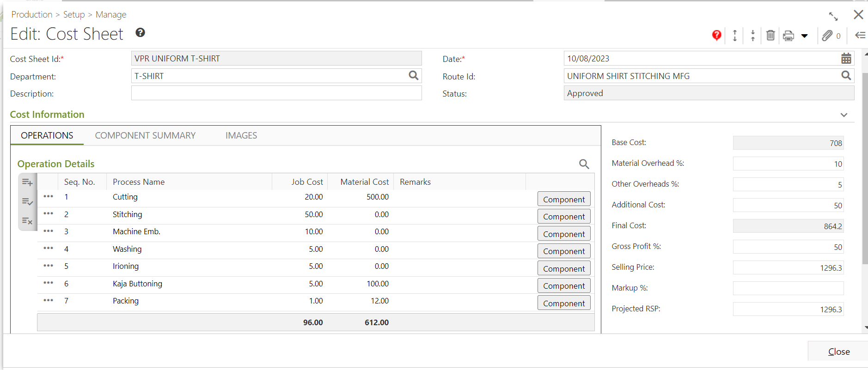Click Component button for Stitching row
This screenshot has height=370, width=868.
pos(564,216)
